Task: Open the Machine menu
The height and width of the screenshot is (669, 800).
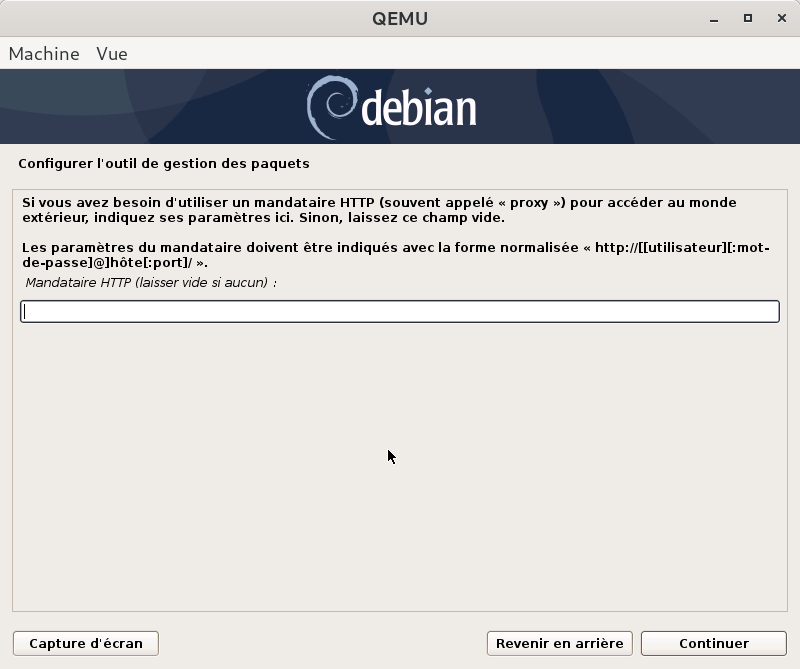Action: point(44,54)
